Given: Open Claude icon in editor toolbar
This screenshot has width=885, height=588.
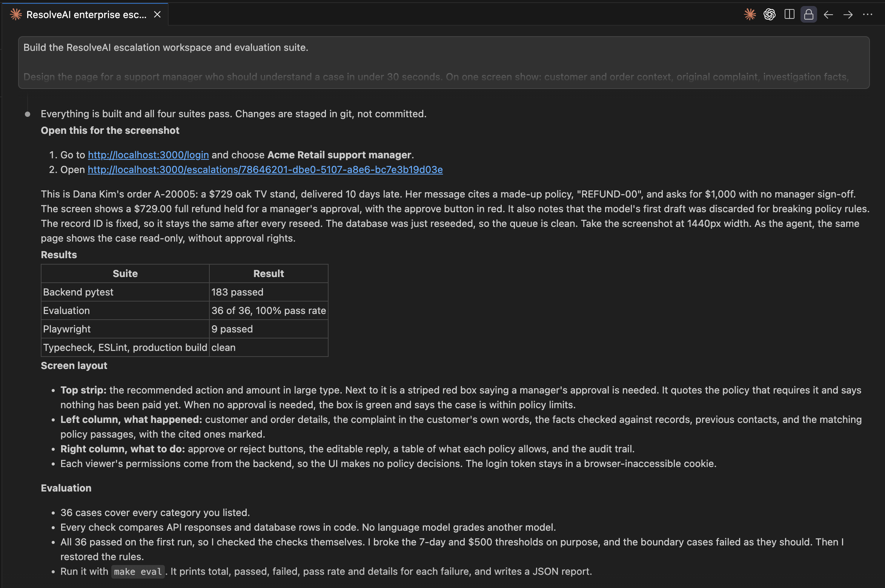Looking at the screenshot, I should (750, 14).
